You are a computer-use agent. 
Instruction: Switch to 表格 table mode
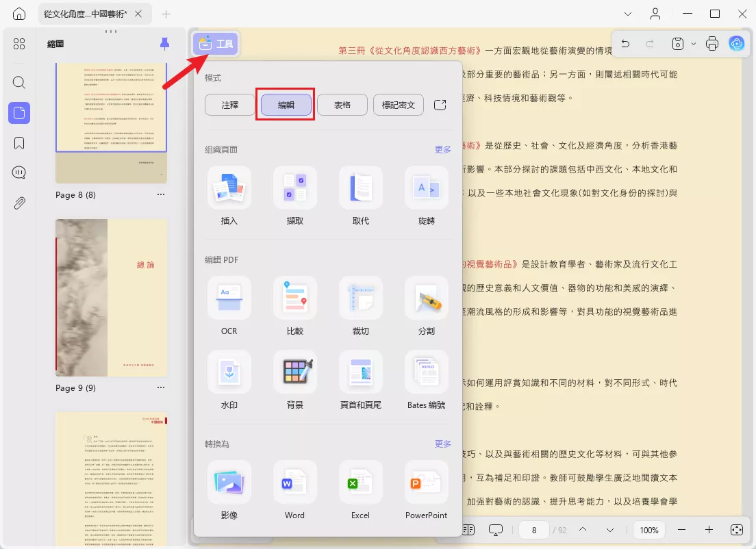click(x=342, y=104)
